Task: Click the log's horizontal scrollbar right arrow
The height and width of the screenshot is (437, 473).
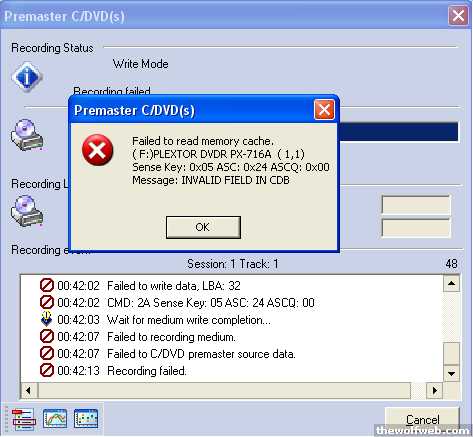Action: 434,390
